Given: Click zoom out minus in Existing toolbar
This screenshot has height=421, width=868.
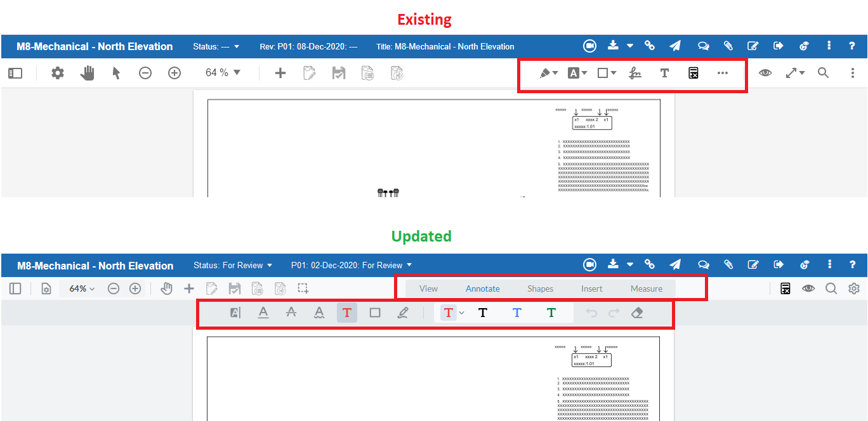Looking at the screenshot, I should (145, 73).
